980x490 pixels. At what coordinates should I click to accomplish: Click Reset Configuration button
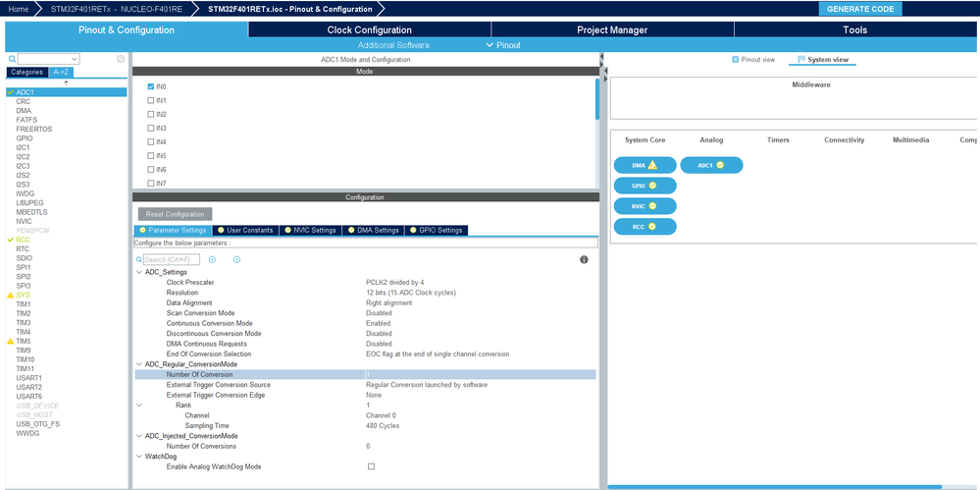click(x=175, y=214)
